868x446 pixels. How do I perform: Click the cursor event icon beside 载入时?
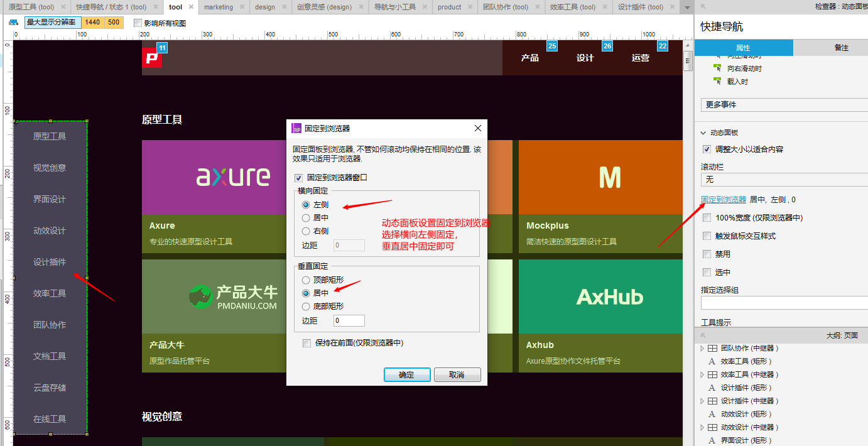click(x=717, y=81)
